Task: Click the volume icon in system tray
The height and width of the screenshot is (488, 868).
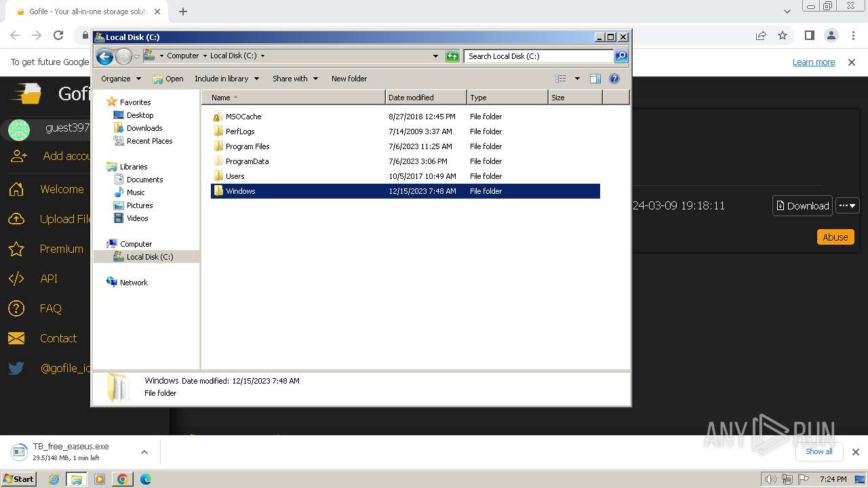Action: pyautogui.click(x=770, y=479)
